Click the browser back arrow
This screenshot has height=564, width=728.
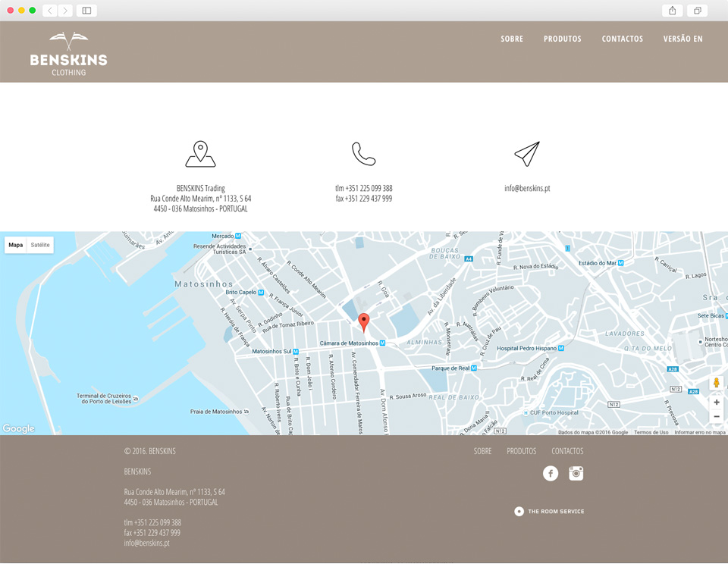50,11
